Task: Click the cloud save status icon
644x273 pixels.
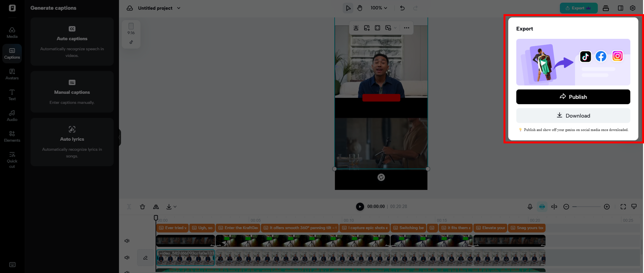Action: (130, 8)
